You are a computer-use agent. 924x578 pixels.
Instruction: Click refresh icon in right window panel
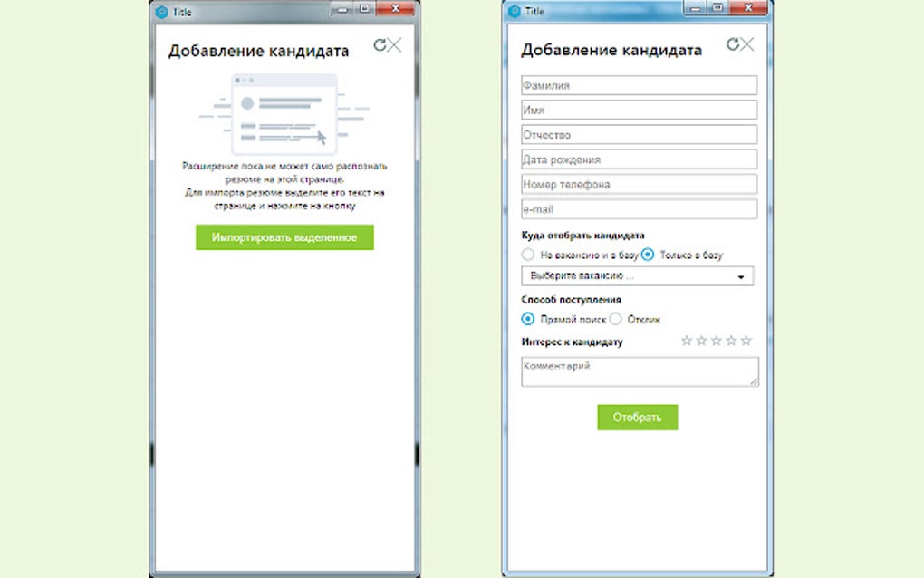pos(733,44)
